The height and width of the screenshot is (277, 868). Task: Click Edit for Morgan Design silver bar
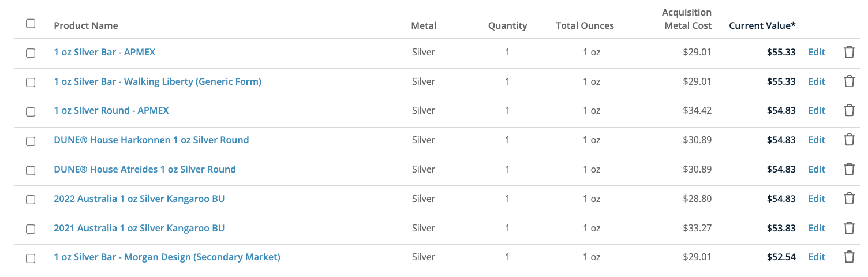coord(816,257)
